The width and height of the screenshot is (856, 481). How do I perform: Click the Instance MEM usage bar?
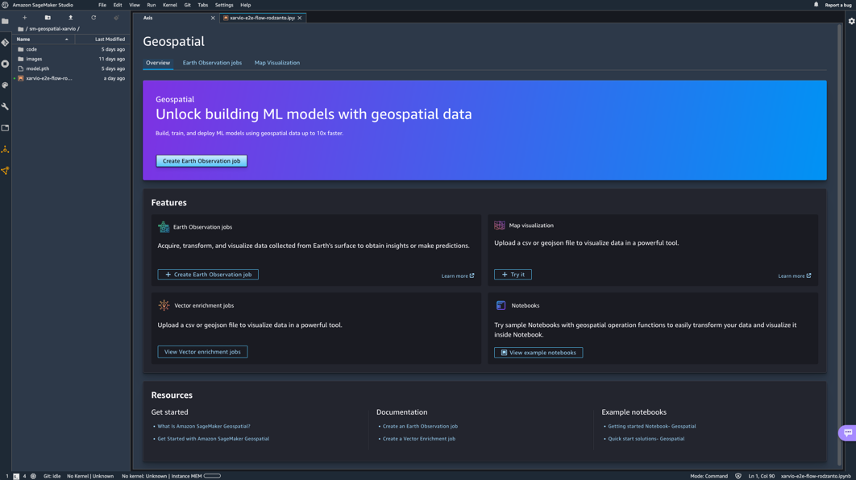[212, 476]
